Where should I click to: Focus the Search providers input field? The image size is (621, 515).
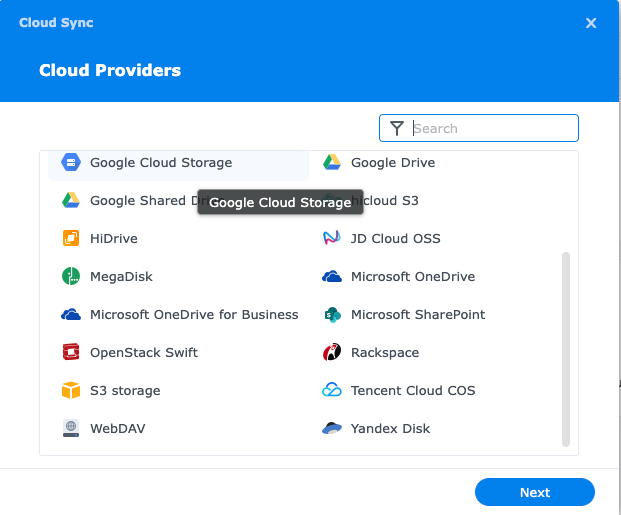(x=492, y=128)
